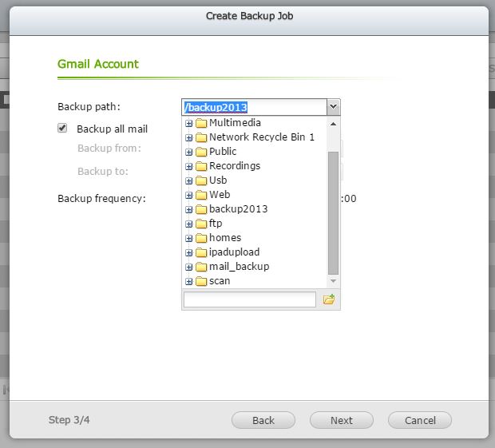Click the create new folder icon
The width and height of the screenshot is (495, 448).
point(329,299)
